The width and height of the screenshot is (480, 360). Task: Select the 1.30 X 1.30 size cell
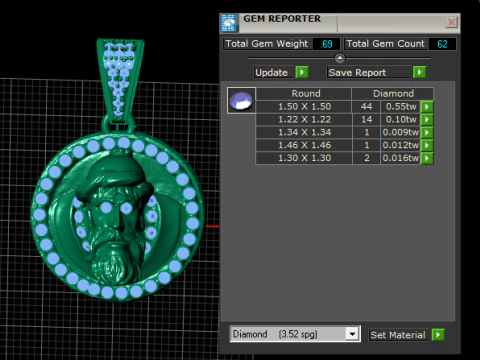tap(304, 158)
